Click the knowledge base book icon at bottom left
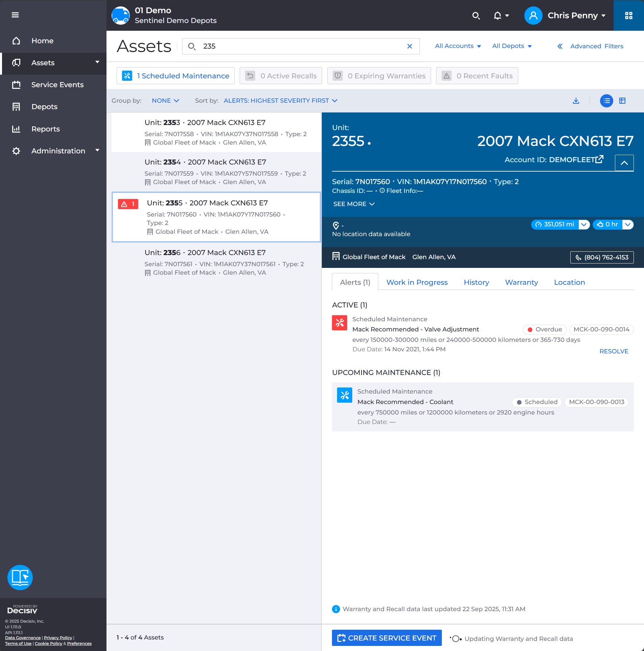The image size is (644, 651). [x=20, y=577]
